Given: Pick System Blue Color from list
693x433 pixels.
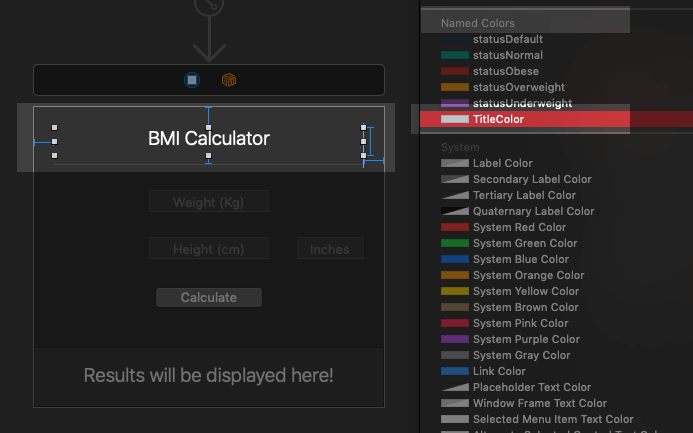Looking at the screenshot, I should [x=521, y=259].
